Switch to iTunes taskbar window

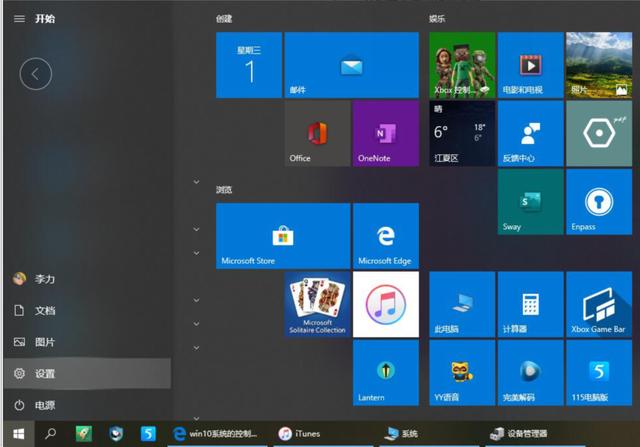[323, 434]
